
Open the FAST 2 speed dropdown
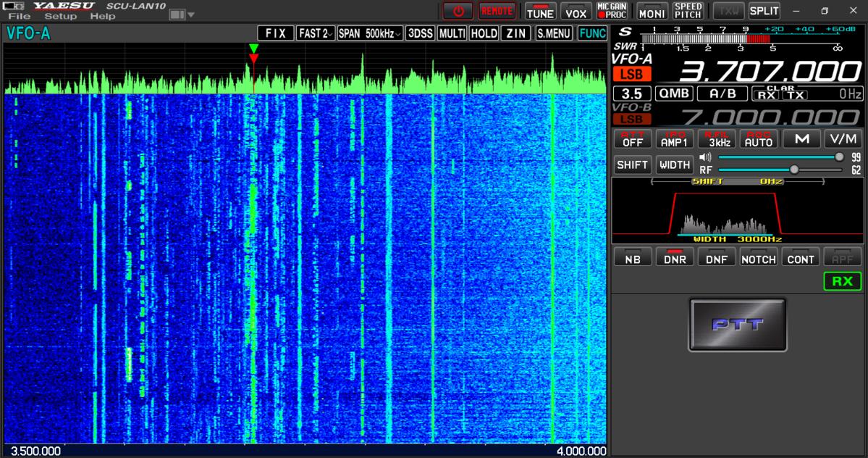(x=316, y=33)
